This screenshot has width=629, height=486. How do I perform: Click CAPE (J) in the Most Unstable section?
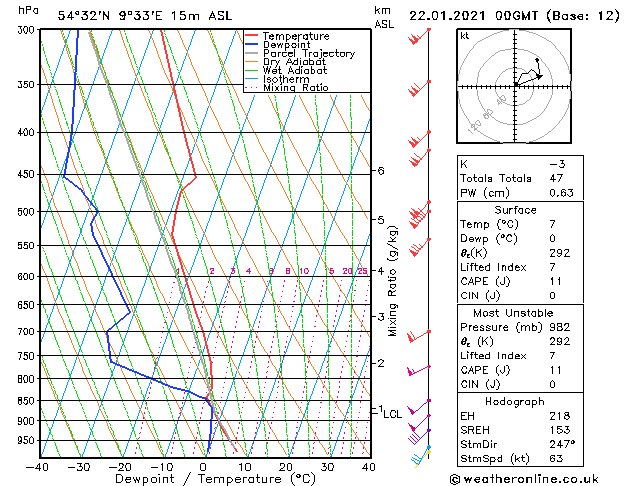coord(485,370)
